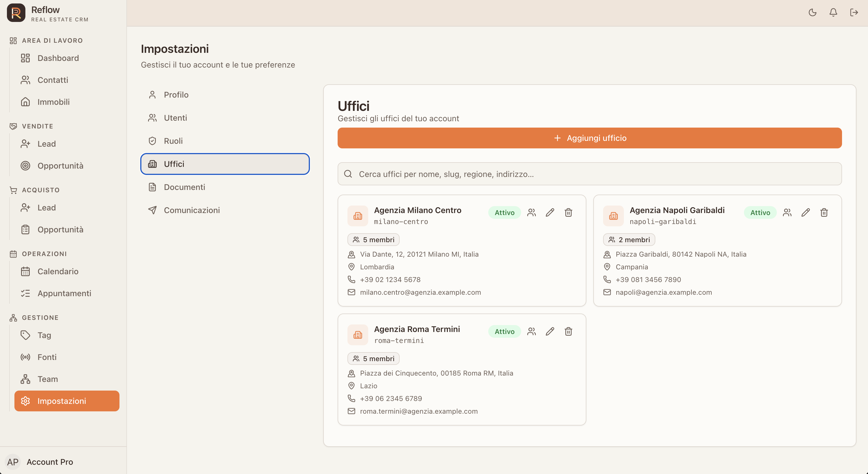Edit Agenzia Roma Termini with pencil icon
This screenshot has width=868, height=474.
[x=550, y=331]
